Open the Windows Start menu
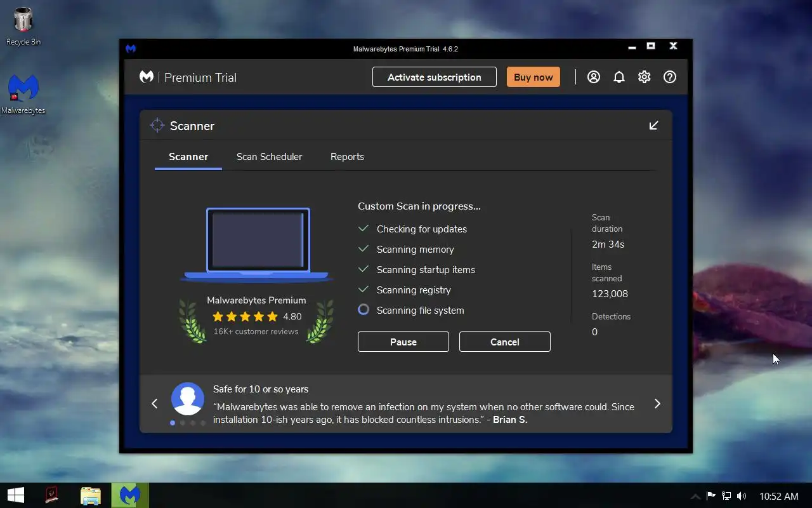 (x=15, y=495)
